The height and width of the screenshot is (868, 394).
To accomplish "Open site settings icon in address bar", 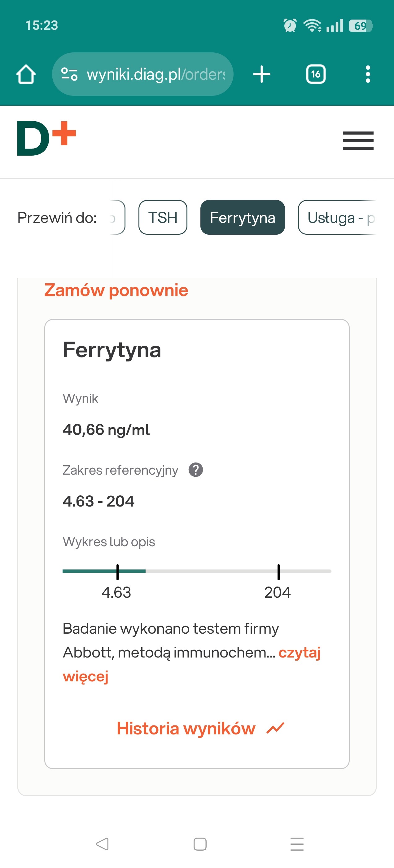I will pos(69,74).
